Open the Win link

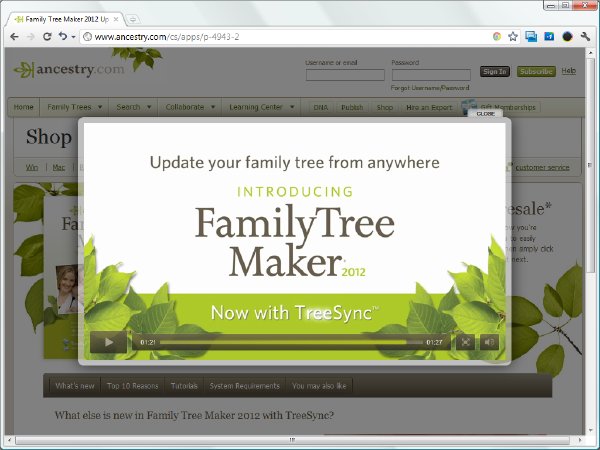coord(32,168)
